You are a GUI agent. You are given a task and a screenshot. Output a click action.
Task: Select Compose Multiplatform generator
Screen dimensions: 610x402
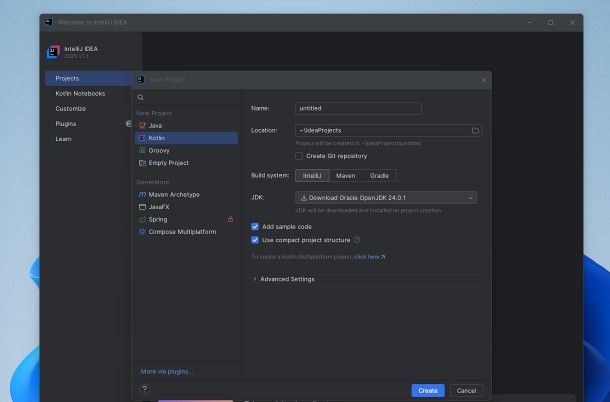pyautogui.click(x=181, y=231)
